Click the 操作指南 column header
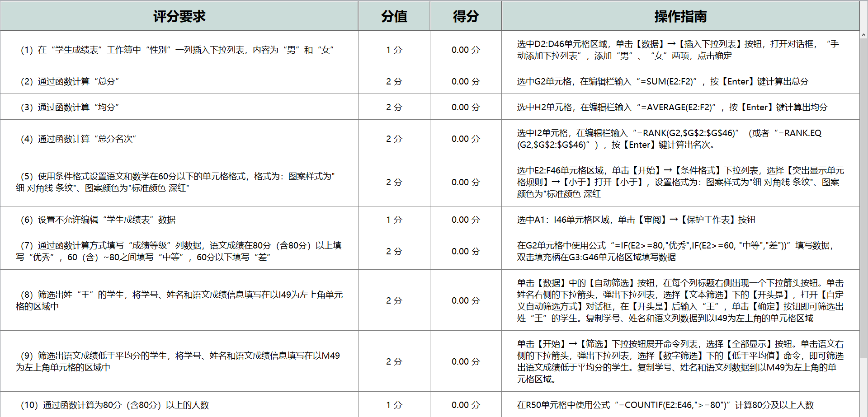 680,16
